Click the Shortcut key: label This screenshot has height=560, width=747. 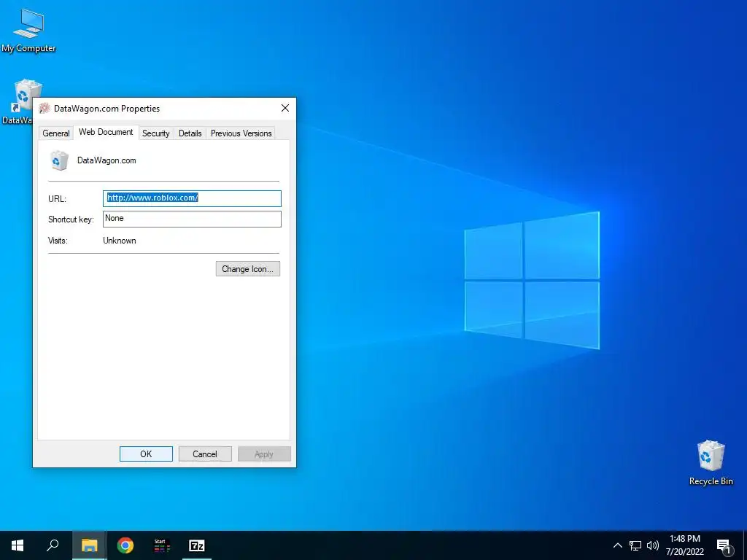tap(71, 219)
